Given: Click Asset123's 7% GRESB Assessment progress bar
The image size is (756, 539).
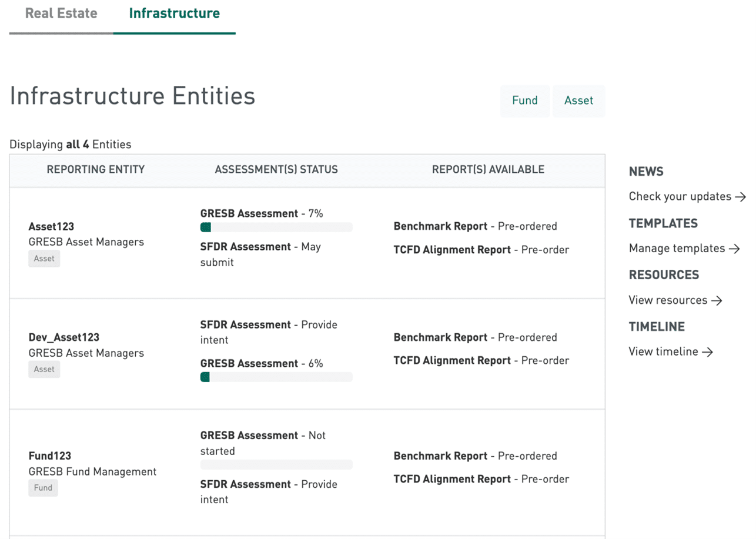Looking at the screenshot, I should click(276, 227).
